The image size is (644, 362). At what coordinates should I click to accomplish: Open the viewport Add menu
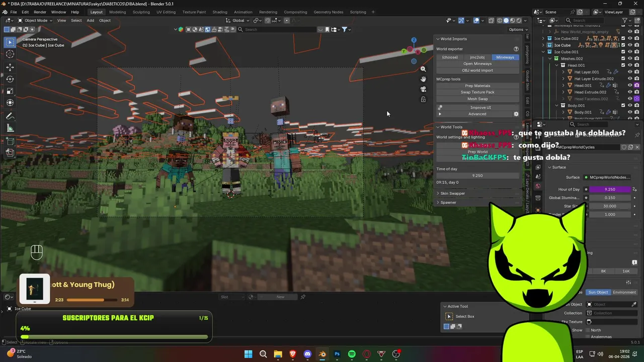(90, 21)
